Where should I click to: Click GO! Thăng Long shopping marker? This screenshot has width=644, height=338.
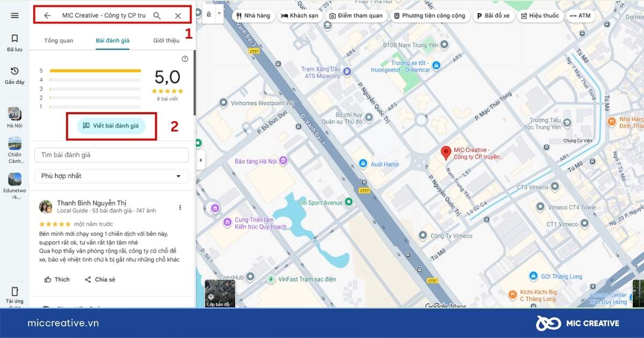click(533, 276)
